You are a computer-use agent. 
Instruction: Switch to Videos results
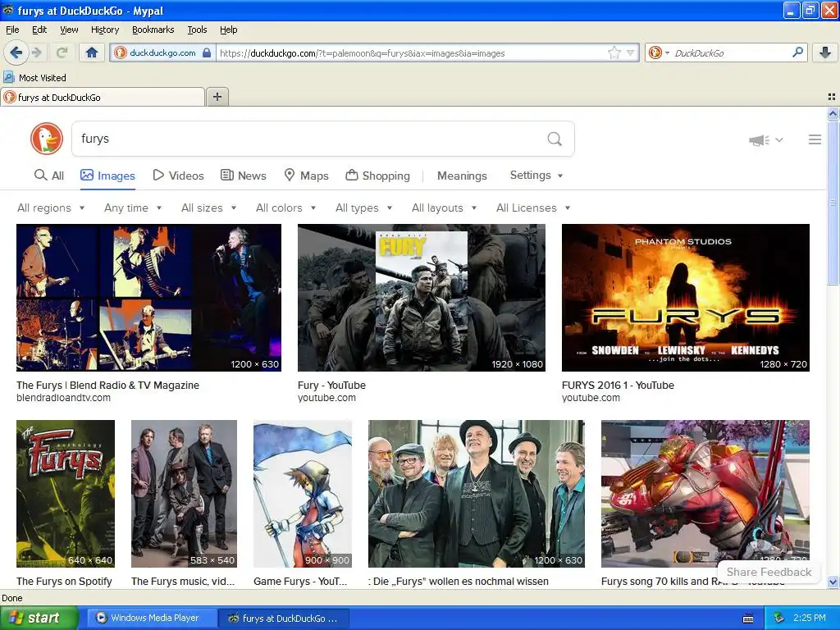(178, 176)
